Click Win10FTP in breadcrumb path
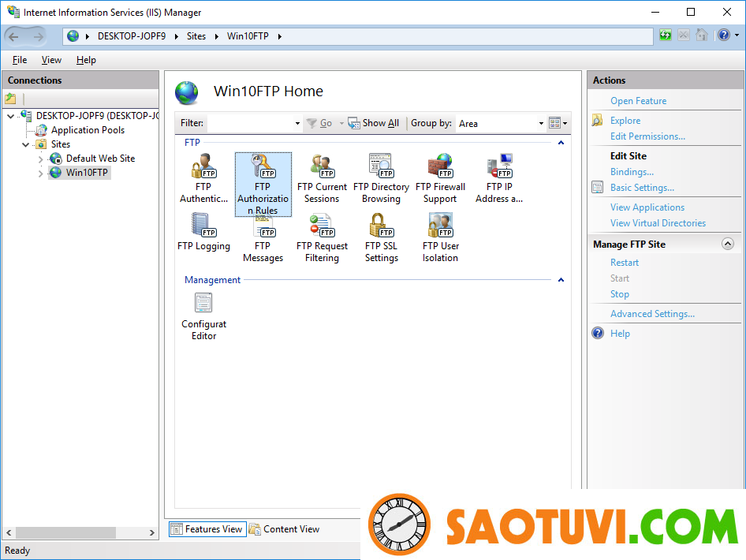746x560 pixels. click(x=248, y=36)
